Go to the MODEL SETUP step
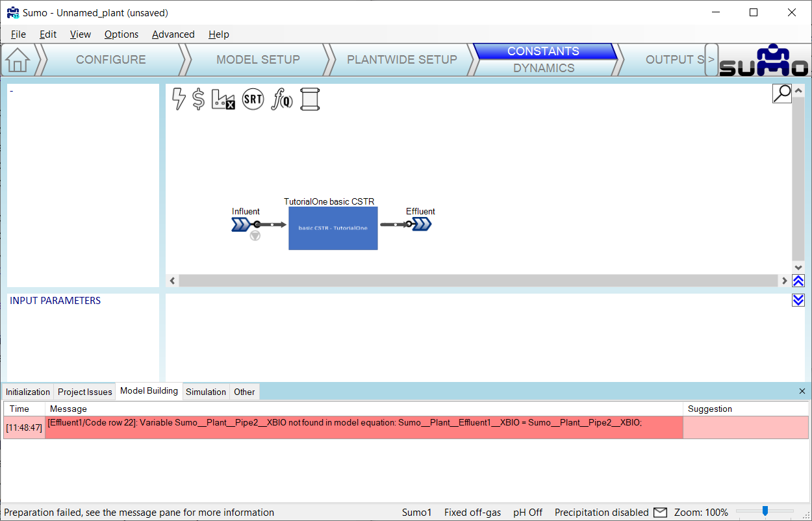The height and width of the screenshot is (521, 812). 258,60
